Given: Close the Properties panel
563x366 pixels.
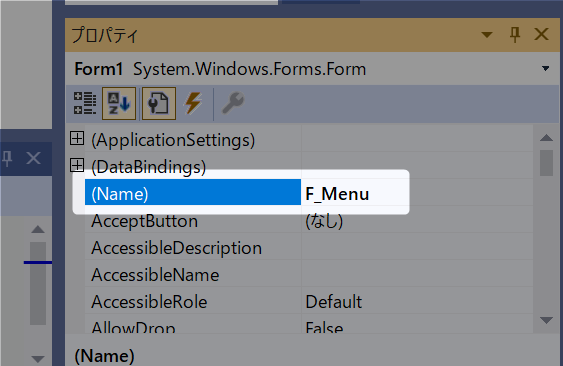Looking at the screenshot, I should tap(541, 34).
